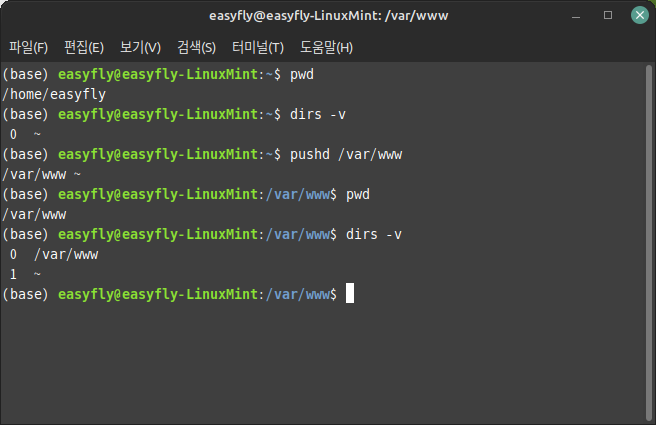Click the stack entry '1 ~'

pyautogui.click(x=25, y=274)
